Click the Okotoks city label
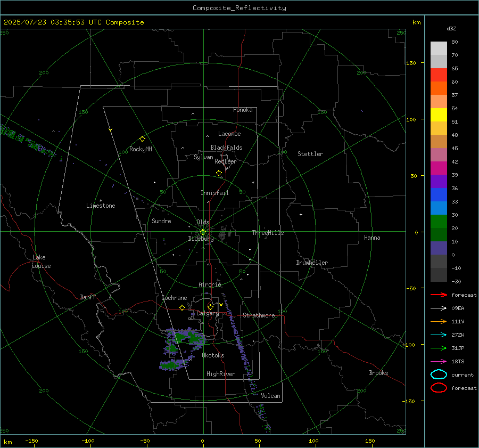Screen dimensions: 479x448 [213, 355]
